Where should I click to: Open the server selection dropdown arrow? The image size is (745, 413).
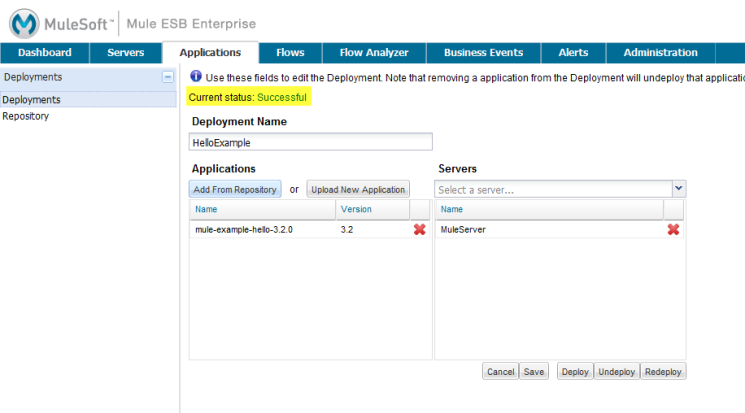point(678,188)
